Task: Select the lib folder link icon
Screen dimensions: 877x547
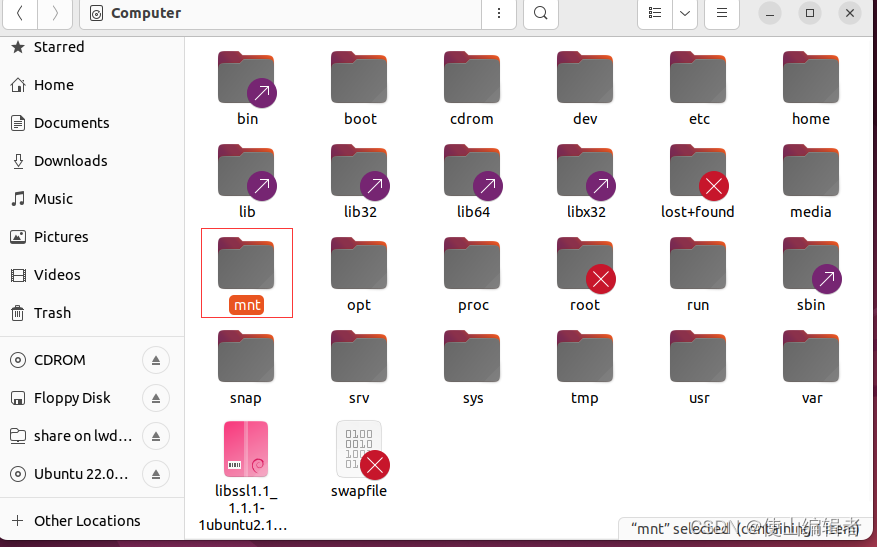Action: coord(247,172)
